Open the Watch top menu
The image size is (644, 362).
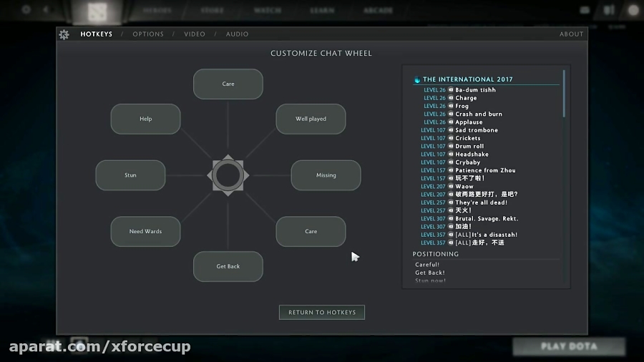pyautogui.click(x=268, y=10)
